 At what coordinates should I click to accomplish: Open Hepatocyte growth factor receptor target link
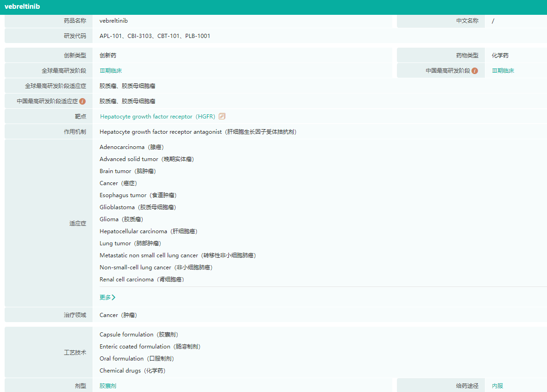[157, 116]
